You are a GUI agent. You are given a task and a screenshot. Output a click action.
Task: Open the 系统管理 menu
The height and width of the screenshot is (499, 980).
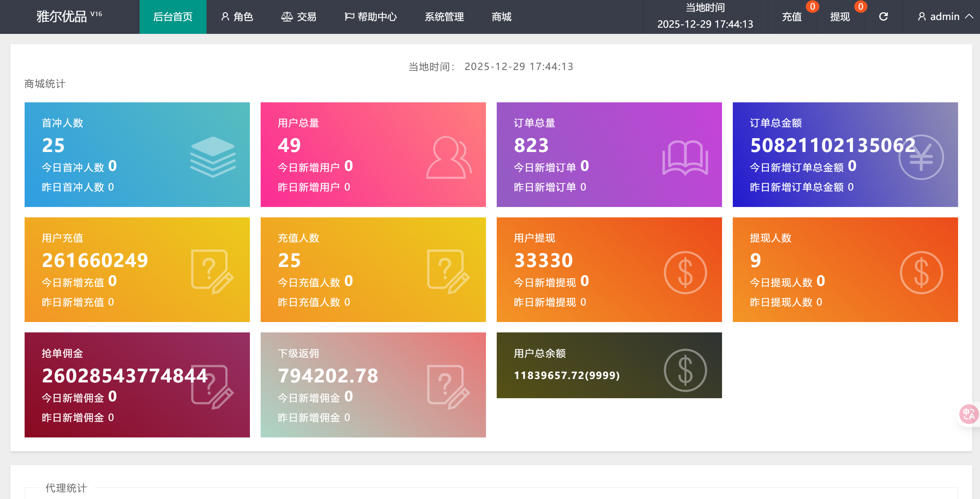444,17
